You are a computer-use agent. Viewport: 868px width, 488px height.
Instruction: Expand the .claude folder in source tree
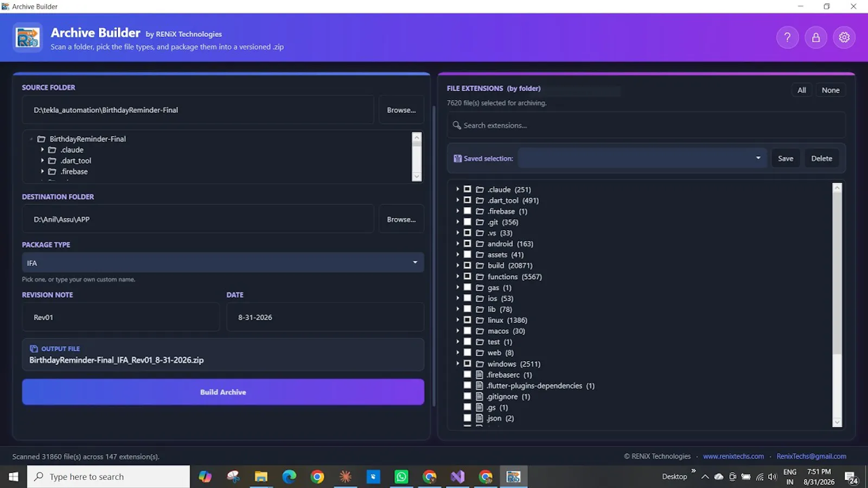coord(42,150)
